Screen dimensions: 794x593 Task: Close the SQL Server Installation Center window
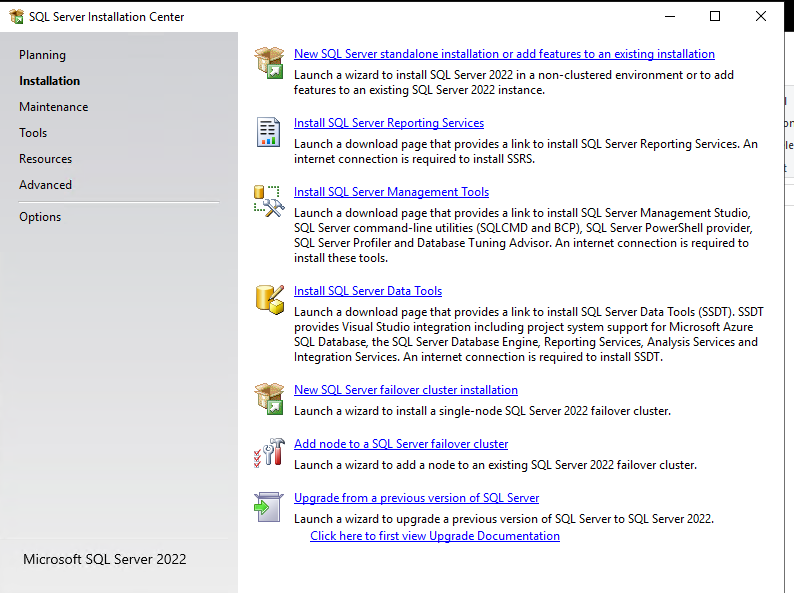pos(761,16)
